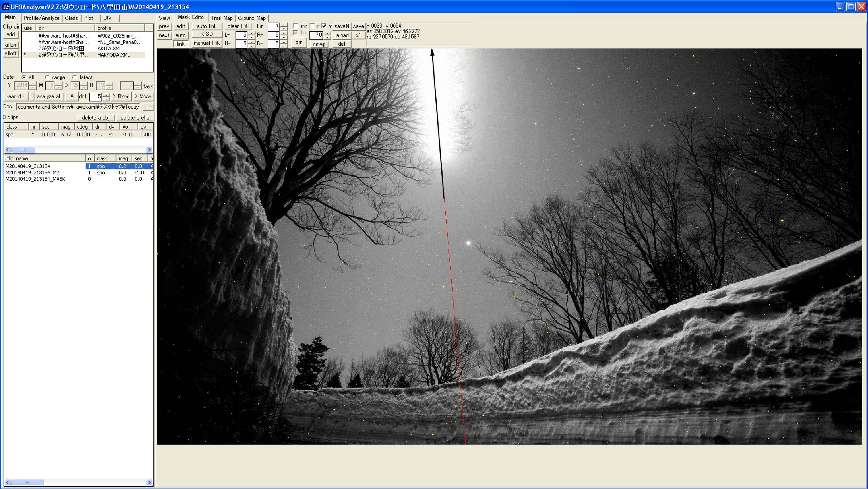Click the 'qm' button

(299, 43)
